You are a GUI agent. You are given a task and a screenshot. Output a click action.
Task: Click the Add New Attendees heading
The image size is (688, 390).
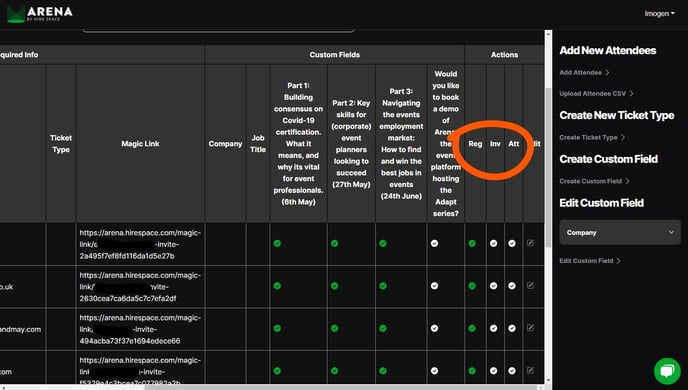[x=608, y=50]
